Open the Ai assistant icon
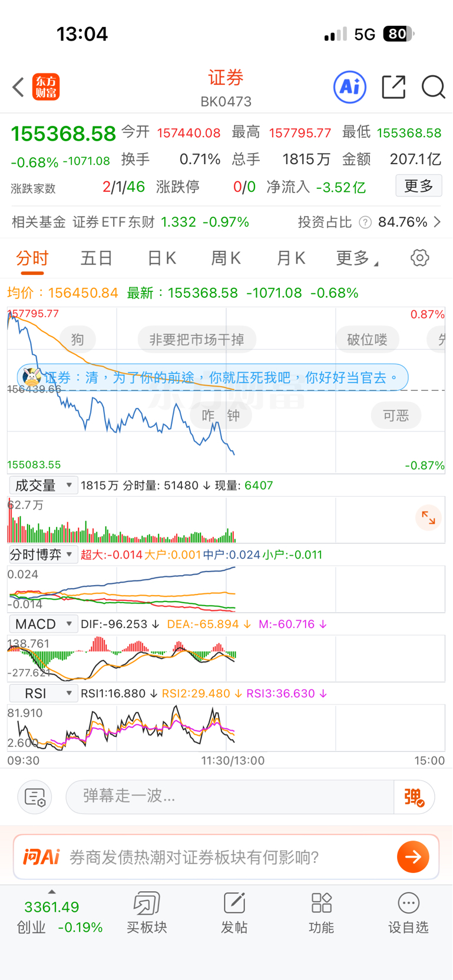 click(x=350, y=87)
